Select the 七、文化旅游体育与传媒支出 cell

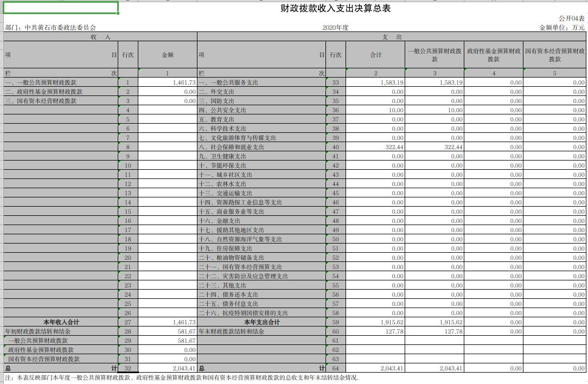(262, 138)
